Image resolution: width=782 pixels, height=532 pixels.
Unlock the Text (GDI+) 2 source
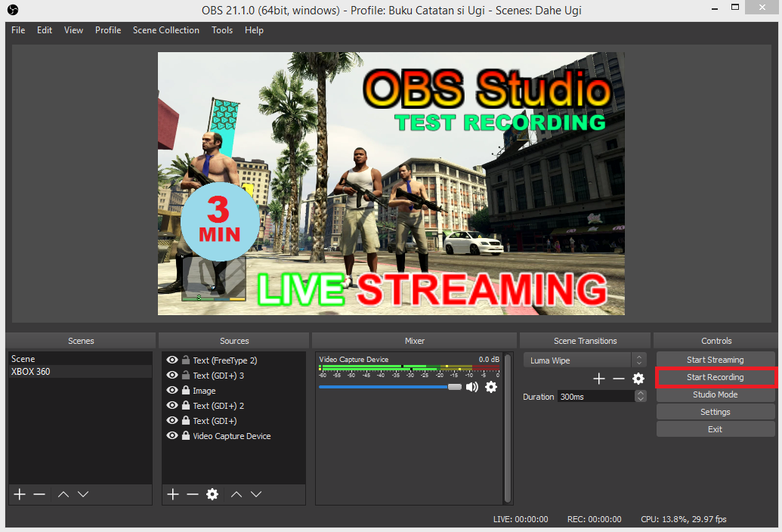pyautogui.click(x=186, y=405)
